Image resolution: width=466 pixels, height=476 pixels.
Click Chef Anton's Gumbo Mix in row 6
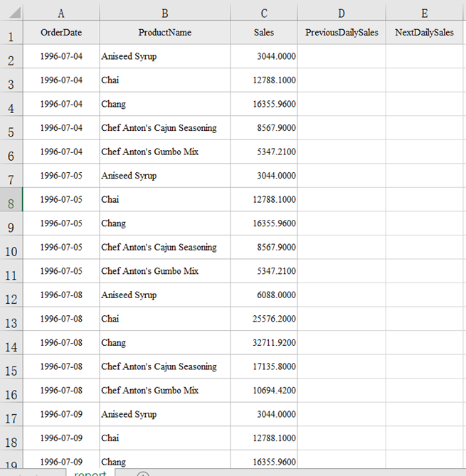tap(150, 152)
